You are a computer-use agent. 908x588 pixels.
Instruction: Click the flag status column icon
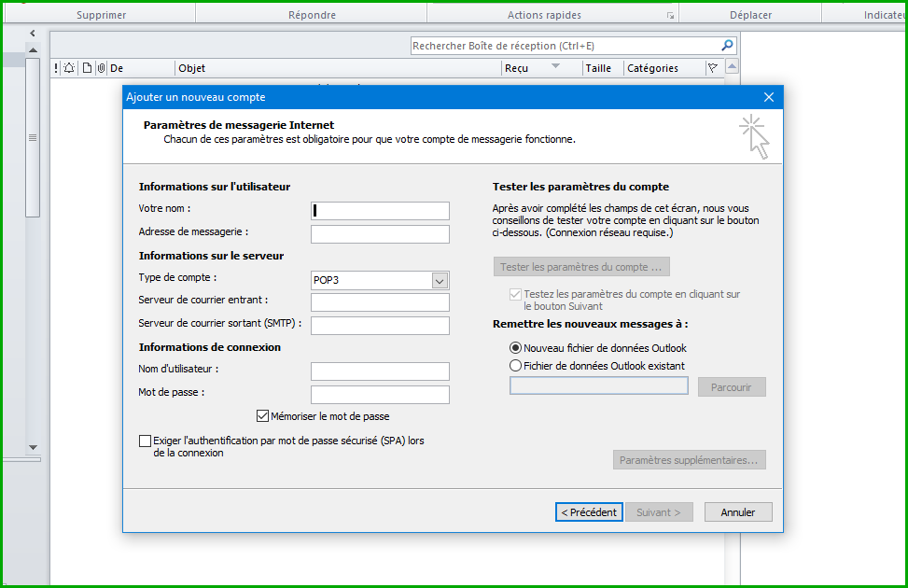click(x=713, y=68)
